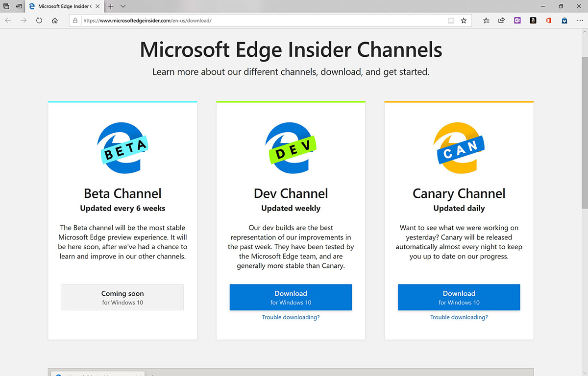Open Trouble downloading link under Canary
Screen dimensions: 588x376
[x=459, y=317]
